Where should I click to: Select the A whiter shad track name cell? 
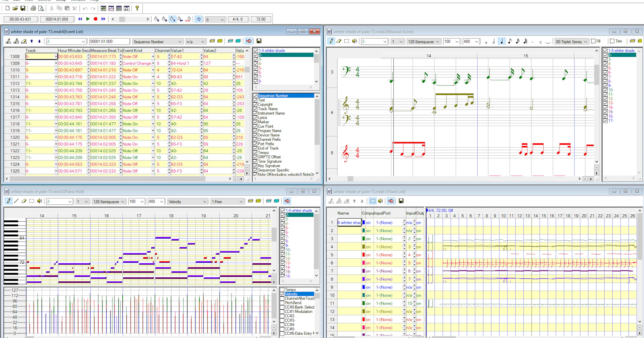click(x=349, y=223)
